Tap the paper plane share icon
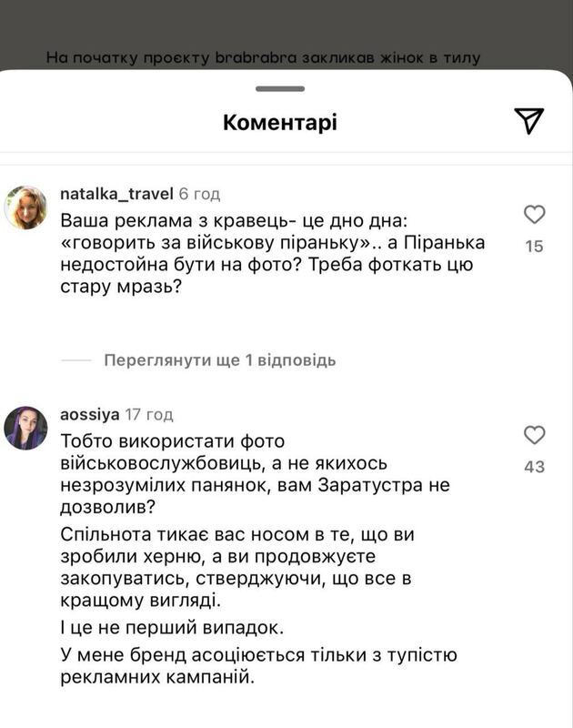This screenshot has width=573, height=728. [528, 120]
